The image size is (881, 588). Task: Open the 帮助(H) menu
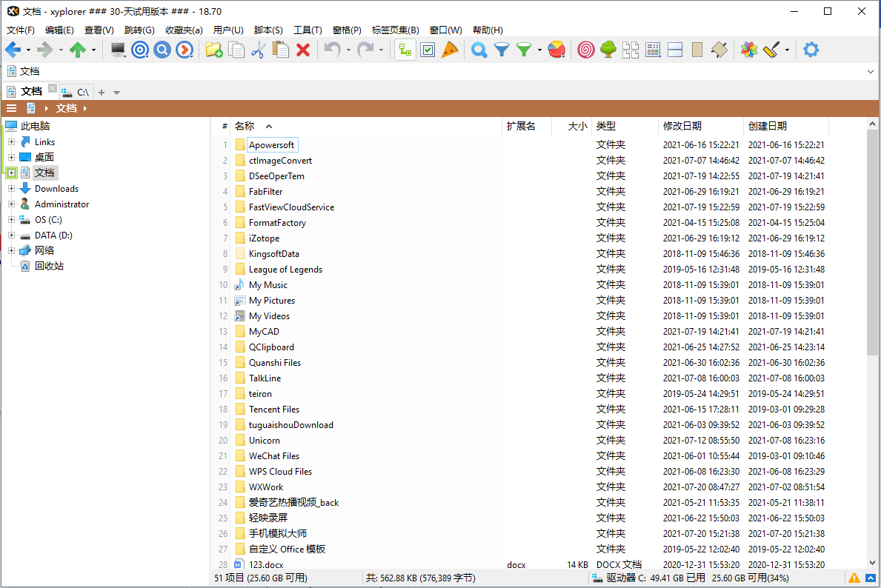click(x=488, y=30)
